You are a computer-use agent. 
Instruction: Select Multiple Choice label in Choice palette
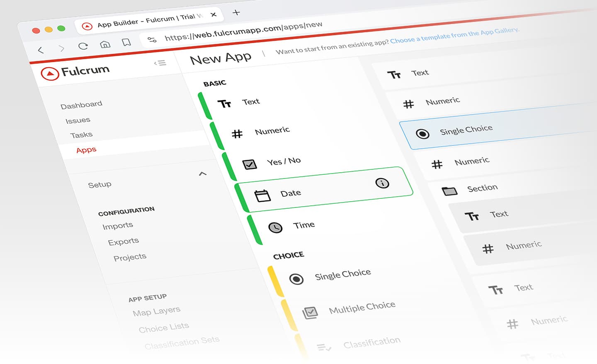(x=362, y=308)
